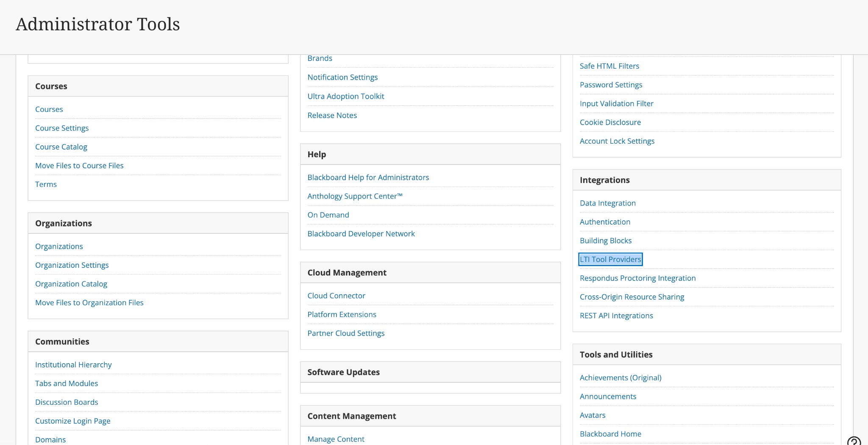Viewport: 868px width, 445px height.
Task: Open the Terms link
Action: pos(46,184)
